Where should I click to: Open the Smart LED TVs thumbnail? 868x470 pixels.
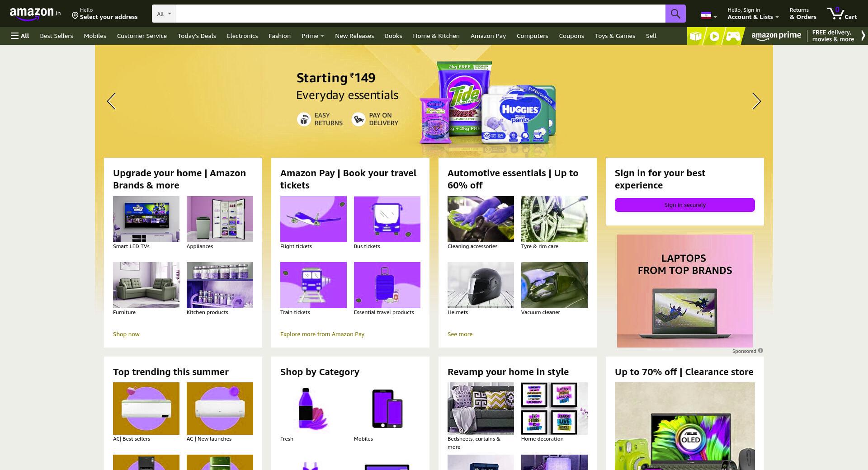(146, 219)
